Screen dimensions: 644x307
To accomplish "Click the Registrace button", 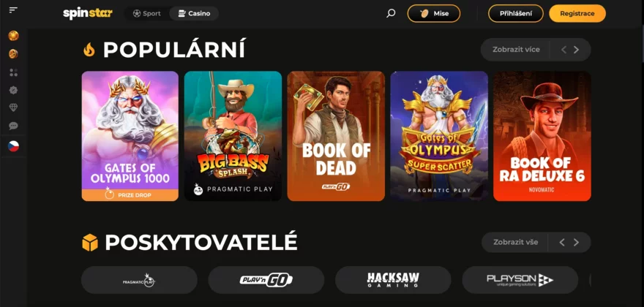I will coord(577,14).
